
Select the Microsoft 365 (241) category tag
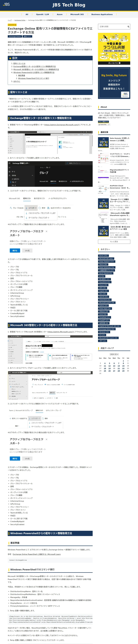[x=106, y=258]
